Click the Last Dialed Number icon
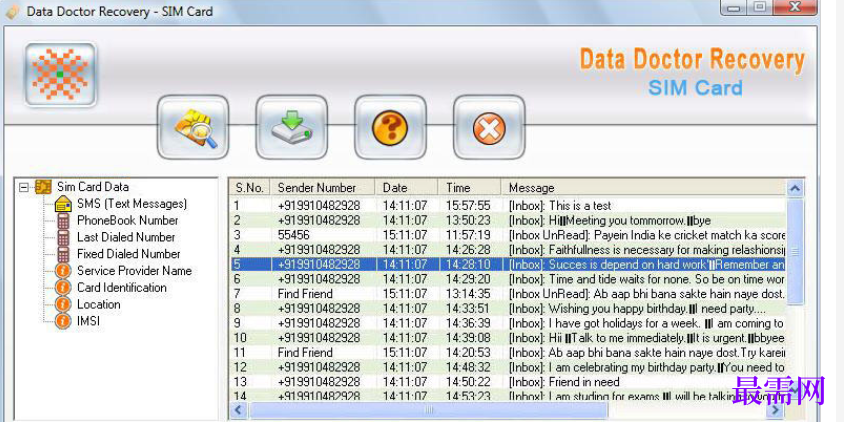 click(x=64, y=237)
